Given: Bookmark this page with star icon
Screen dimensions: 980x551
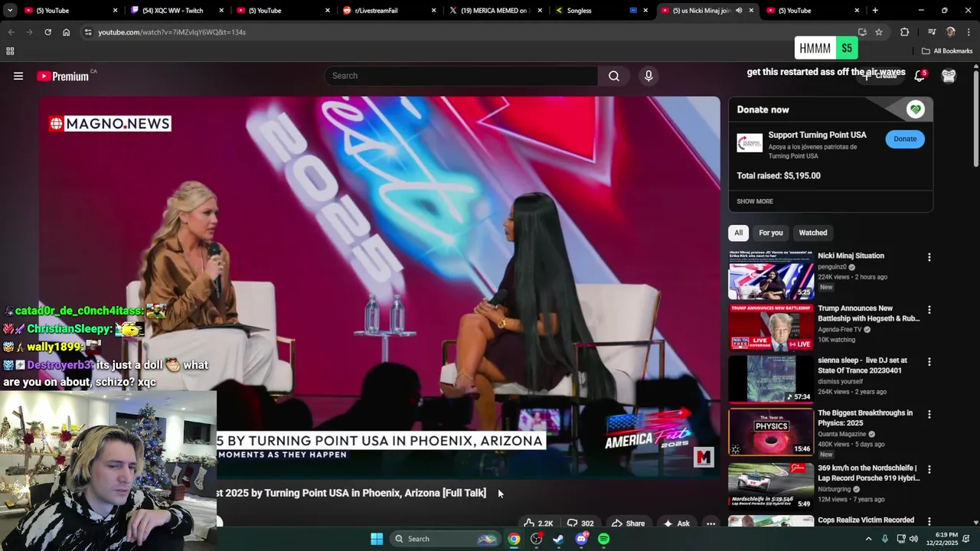Looking at the screenshot, I should click(879, 32).
